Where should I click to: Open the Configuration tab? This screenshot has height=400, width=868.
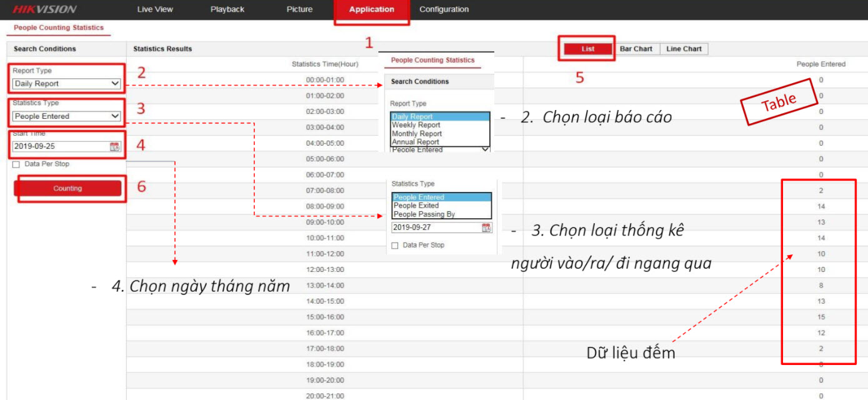[444, 9]
